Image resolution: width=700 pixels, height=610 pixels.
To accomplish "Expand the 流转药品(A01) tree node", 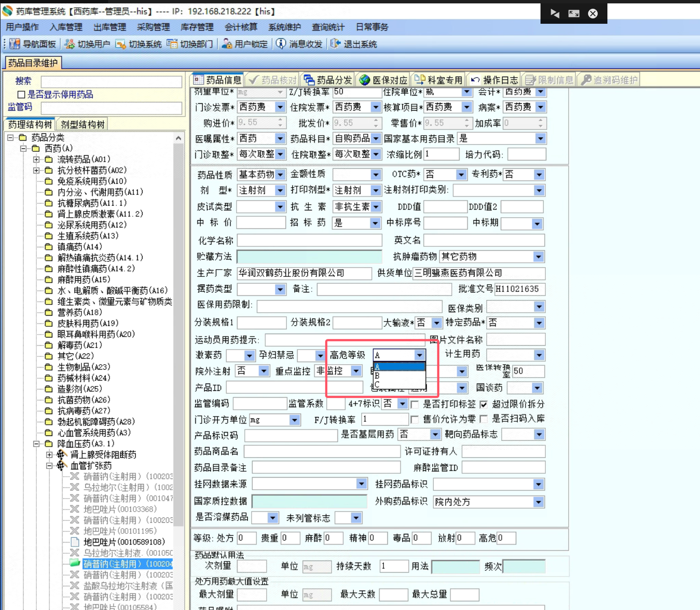I will click(x=36, y=160).
